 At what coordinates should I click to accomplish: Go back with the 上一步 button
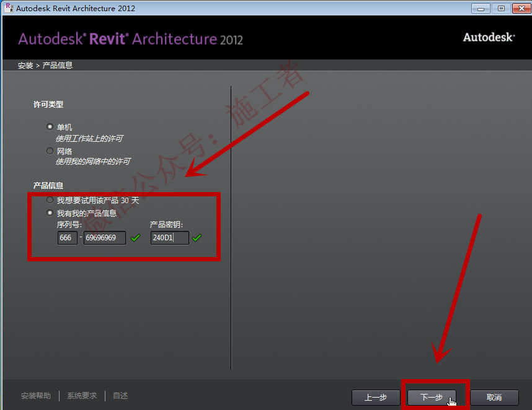pos(376,397)
